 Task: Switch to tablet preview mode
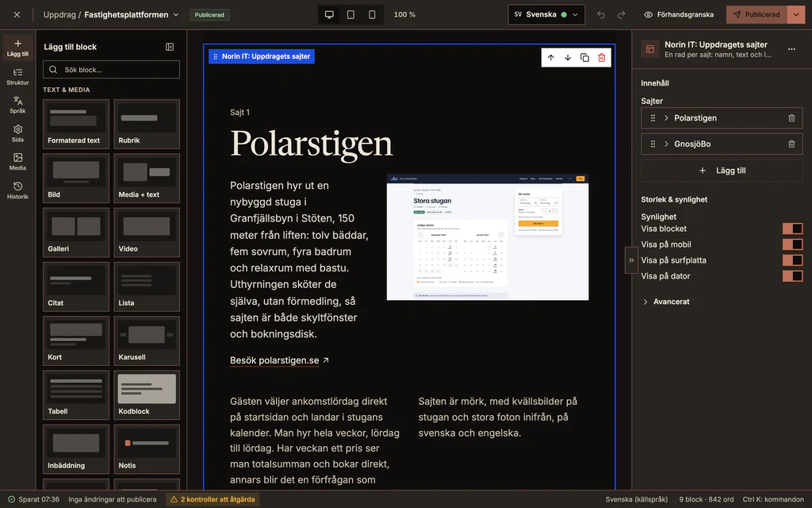(x=350, y=14)
